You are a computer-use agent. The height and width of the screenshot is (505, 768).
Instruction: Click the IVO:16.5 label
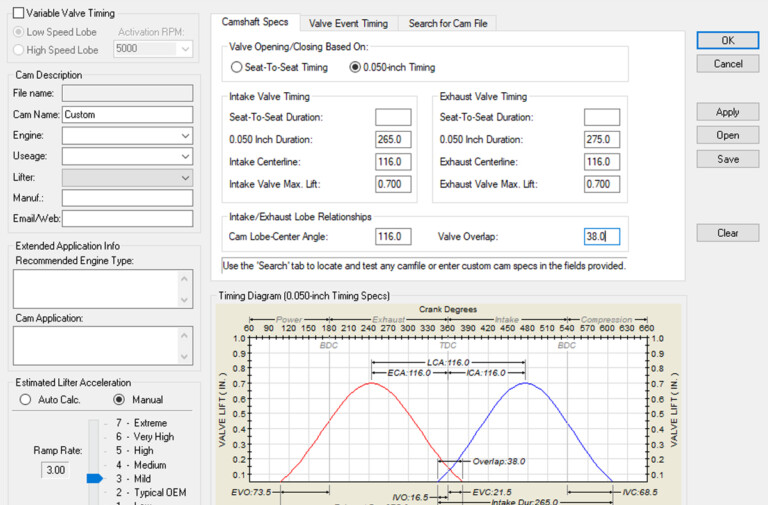[x=410, y=498]
